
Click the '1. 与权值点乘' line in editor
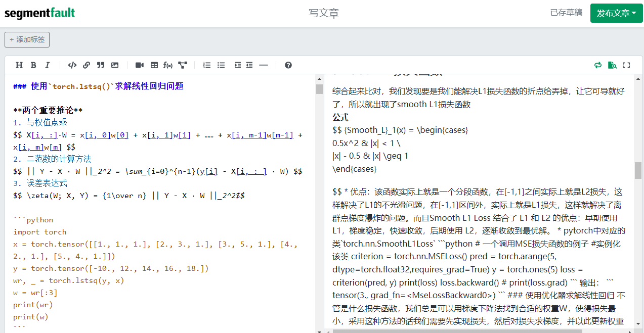tap(40, 123)
